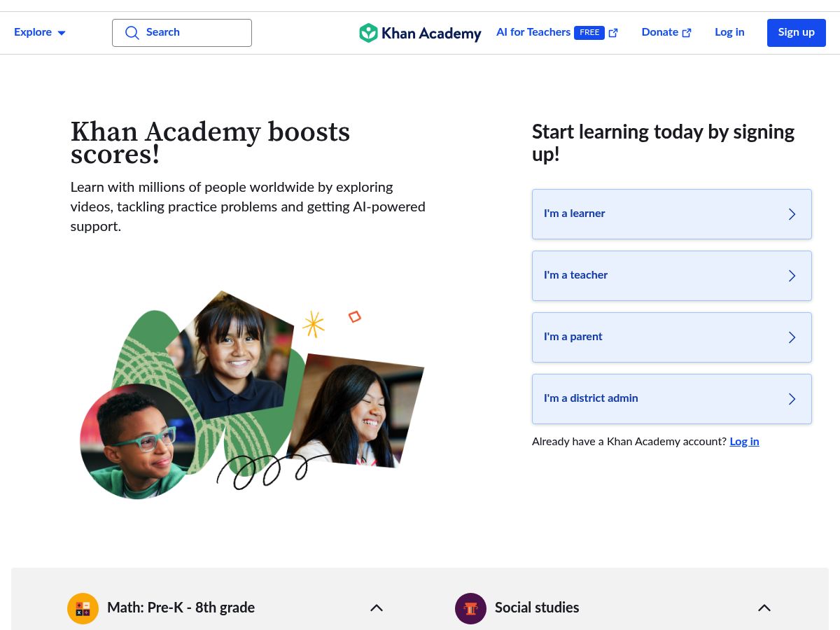Click the Log in link below signup options
The height and width of the screenshot is (630, 840).
744,442
